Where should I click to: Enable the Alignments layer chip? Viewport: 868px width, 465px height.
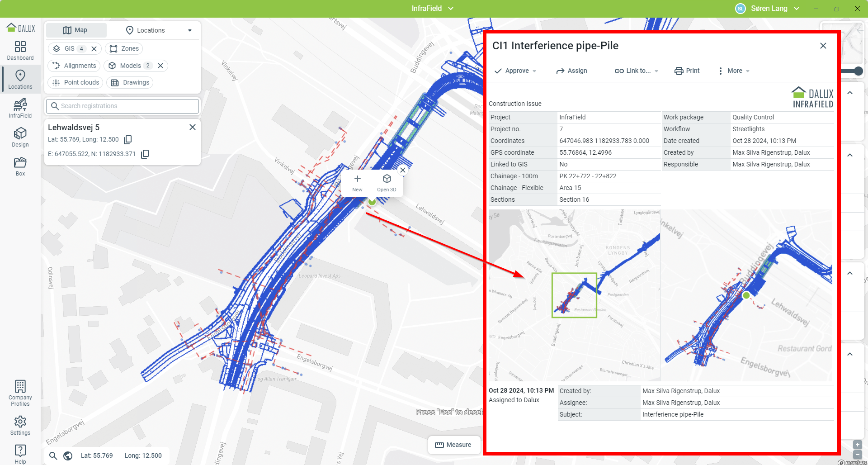[x=74, y=66]
